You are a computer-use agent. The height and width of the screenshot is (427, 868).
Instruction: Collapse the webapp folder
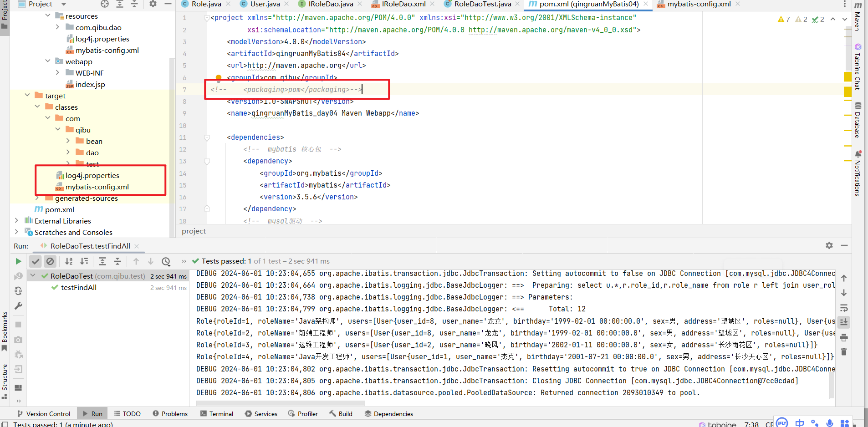(x=48, y=61)
